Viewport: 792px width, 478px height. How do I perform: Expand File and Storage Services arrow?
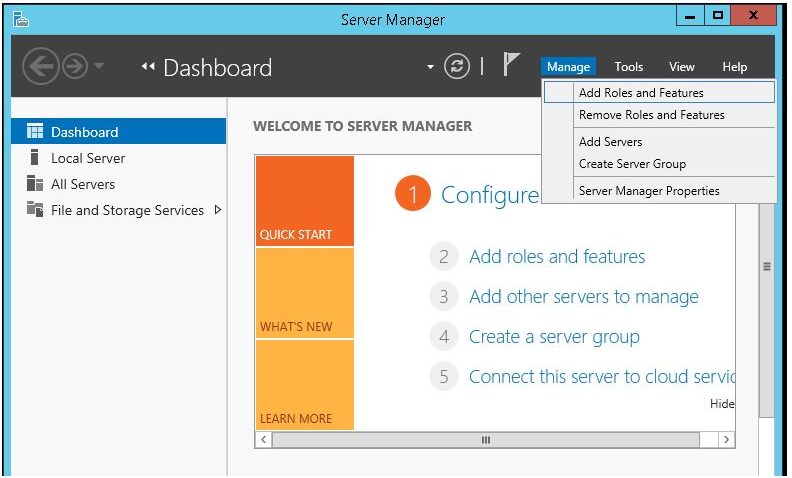tap(218, 209)
